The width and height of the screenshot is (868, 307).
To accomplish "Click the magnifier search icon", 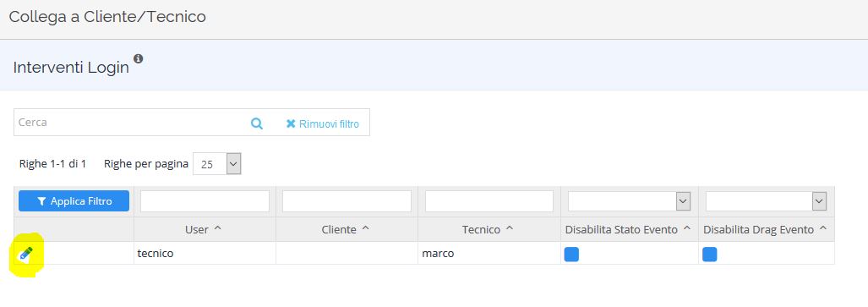I will click(x=257, y=123).
